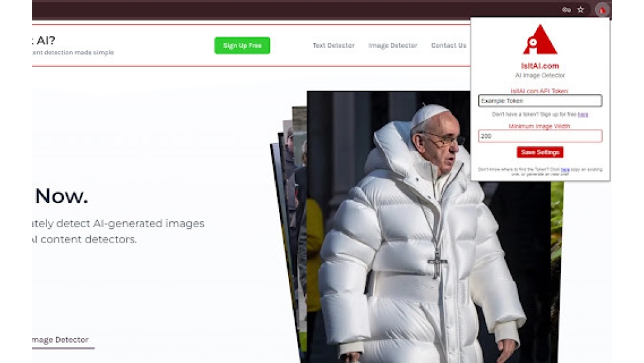
Task: Focus the IsItAI.com API Token field
Action: pyautogui.click(x=540, y=101)
